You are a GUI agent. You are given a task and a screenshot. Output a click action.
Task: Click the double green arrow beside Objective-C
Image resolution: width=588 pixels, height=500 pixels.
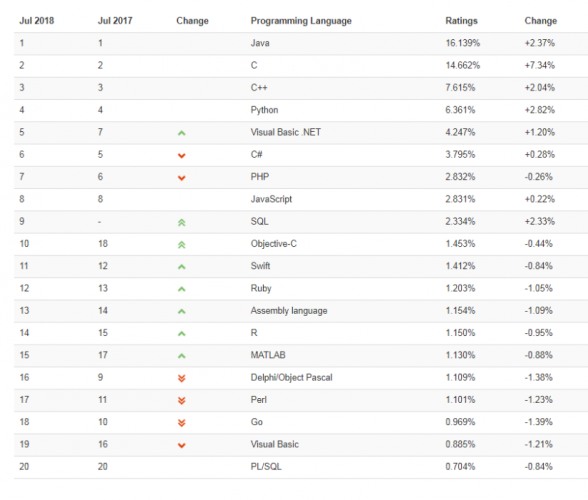182,245
